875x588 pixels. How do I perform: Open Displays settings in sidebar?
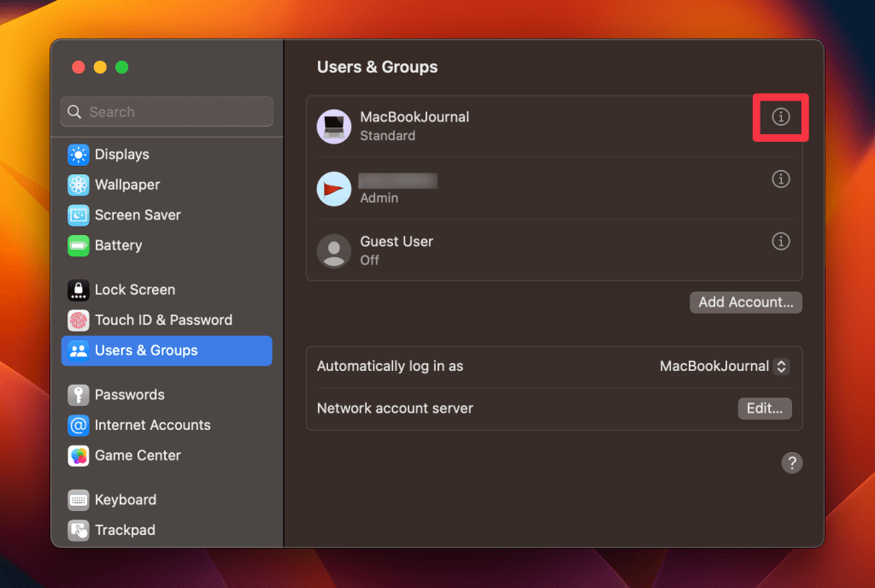pyautogui.click(x=121, y=155)
